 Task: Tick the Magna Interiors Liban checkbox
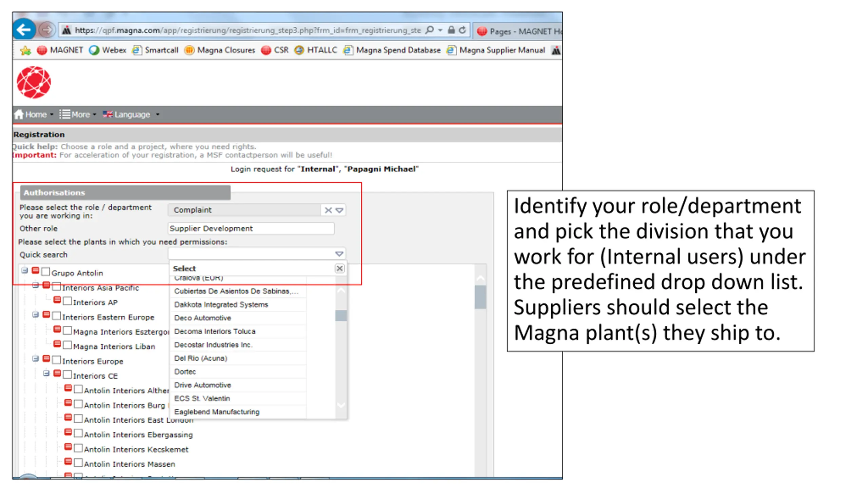pos(67,345)
